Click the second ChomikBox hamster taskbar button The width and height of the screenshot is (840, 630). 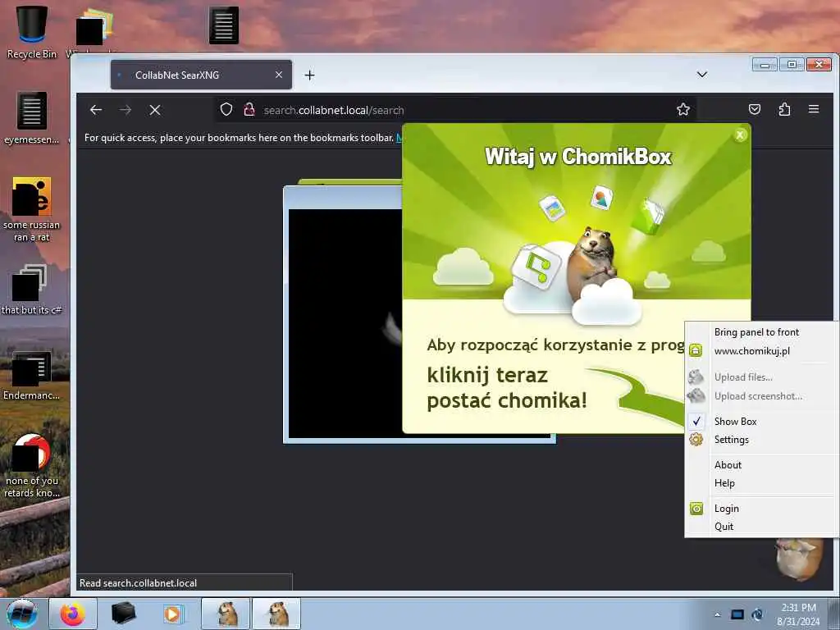click(x=276, y=614)
